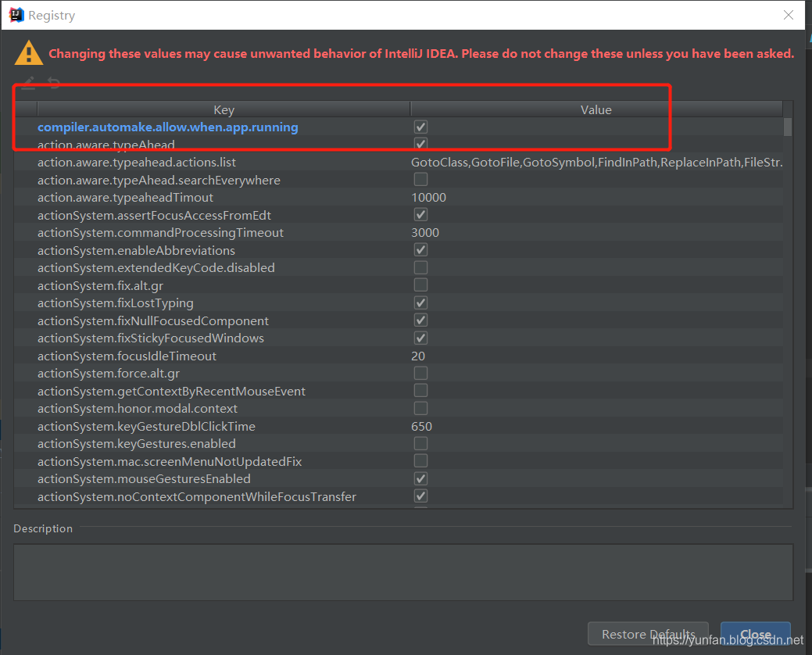812x655 pixels.
Task: Click the Close button
Action: pyautogui.click(x=756, y=634)
